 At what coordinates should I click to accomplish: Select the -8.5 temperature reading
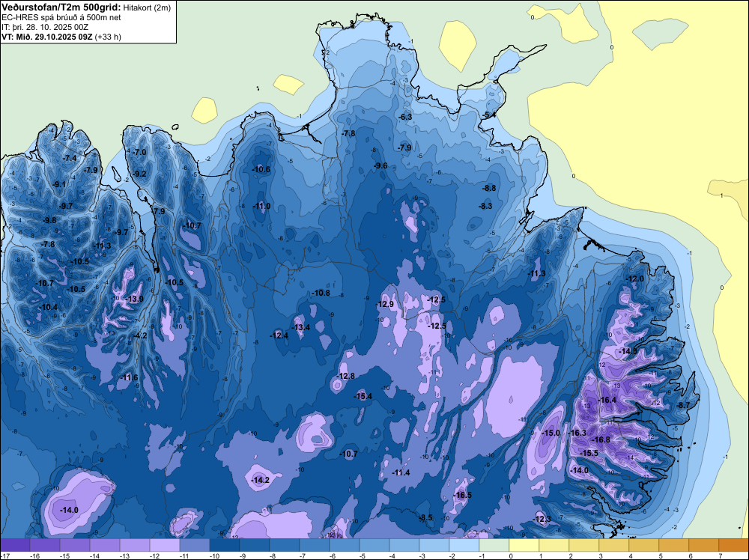425,517
